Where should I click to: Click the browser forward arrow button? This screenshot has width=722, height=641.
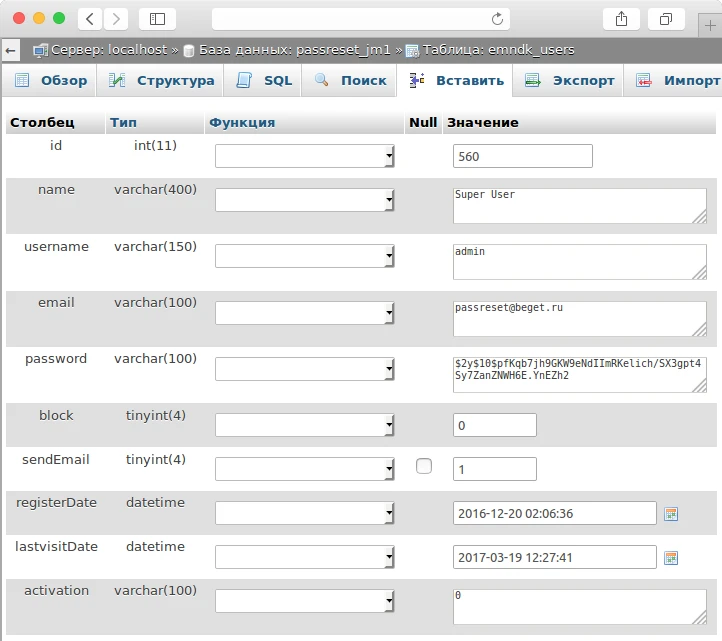(x=116, y=18)
